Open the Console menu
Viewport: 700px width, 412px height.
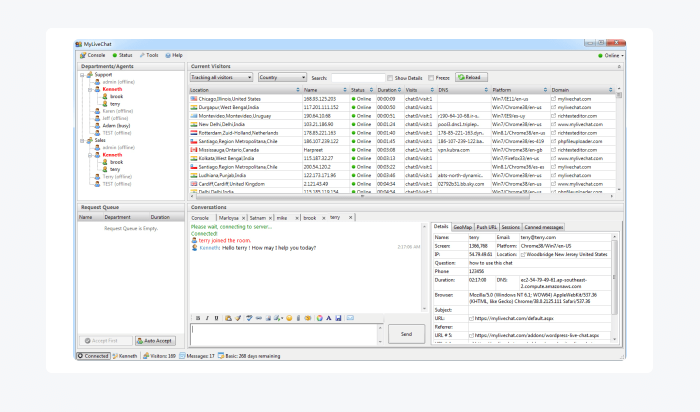click(92, 55)
